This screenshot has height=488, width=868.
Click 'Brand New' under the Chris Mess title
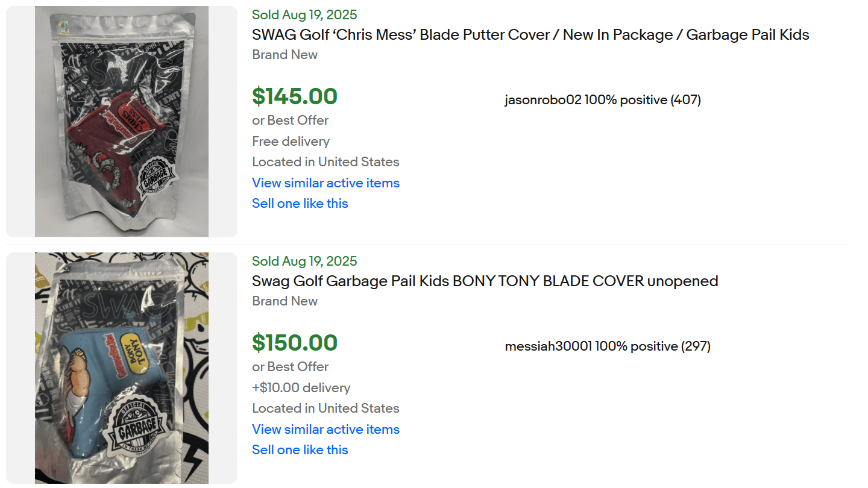click(x=285, y=54)
